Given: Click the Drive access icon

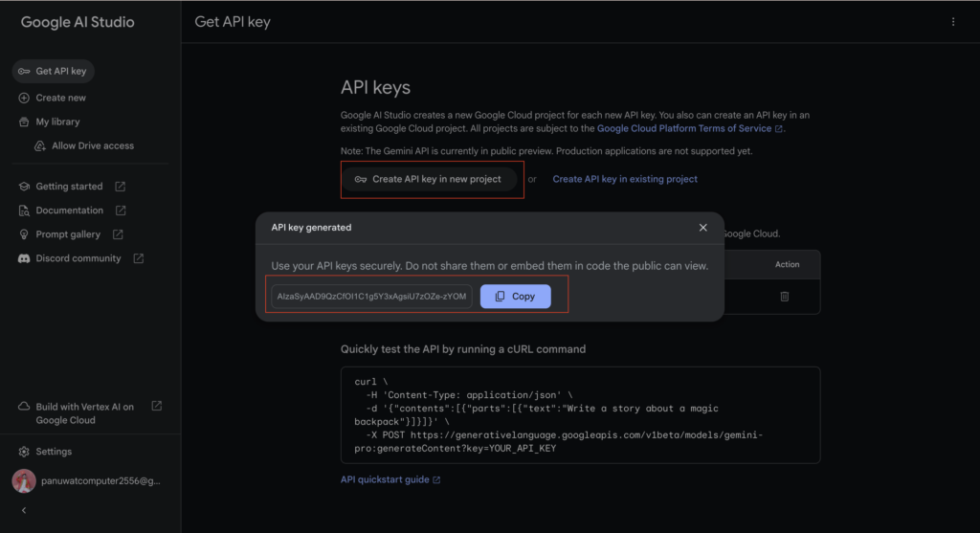Looking at the screenshot, I should pos(40,145).
